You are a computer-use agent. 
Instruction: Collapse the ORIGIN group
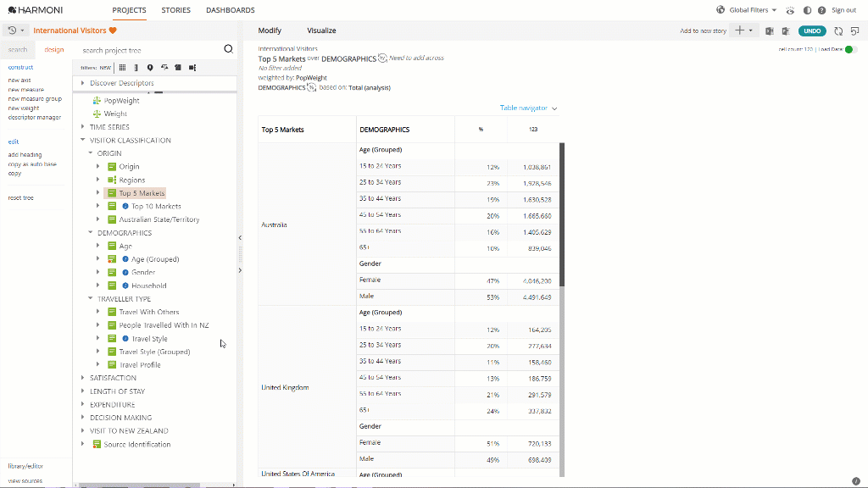coord(90,153)
